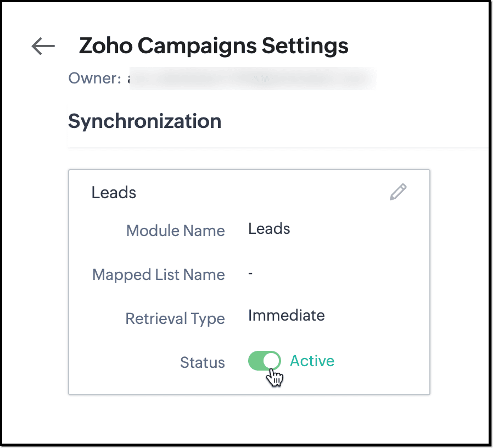Click the Mapped List Name label
Screen dimensions: 493x448
159,275
